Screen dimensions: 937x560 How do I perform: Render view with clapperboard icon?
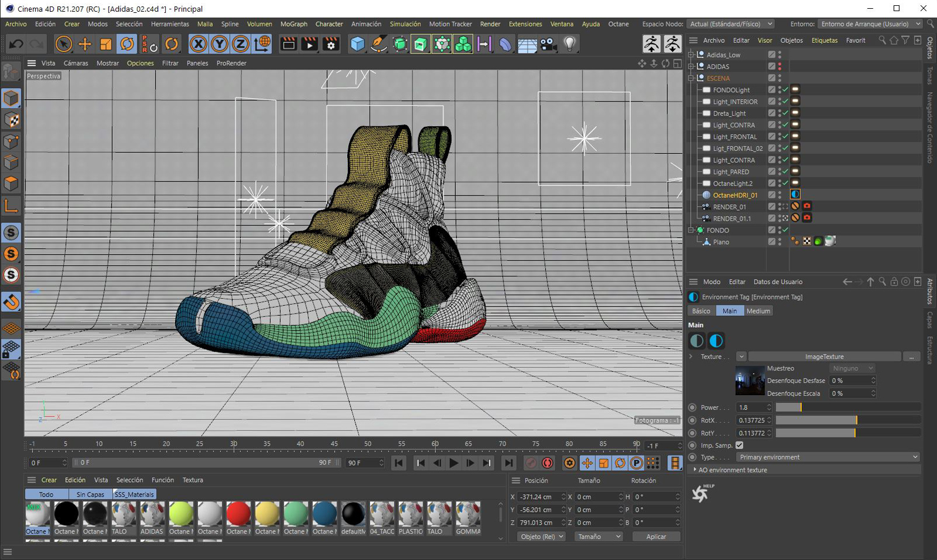288,44
